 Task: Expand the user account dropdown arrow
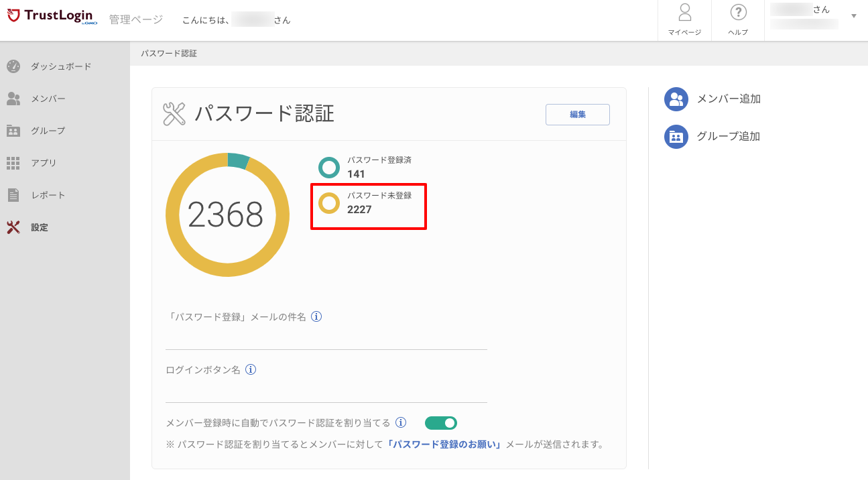pyautogui.click(x=854, y=16)
